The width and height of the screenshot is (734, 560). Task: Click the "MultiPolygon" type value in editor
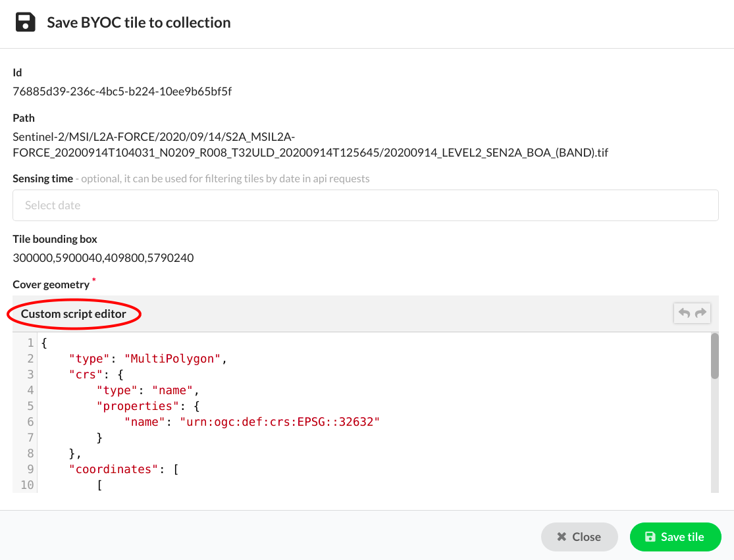coord(172,359)
